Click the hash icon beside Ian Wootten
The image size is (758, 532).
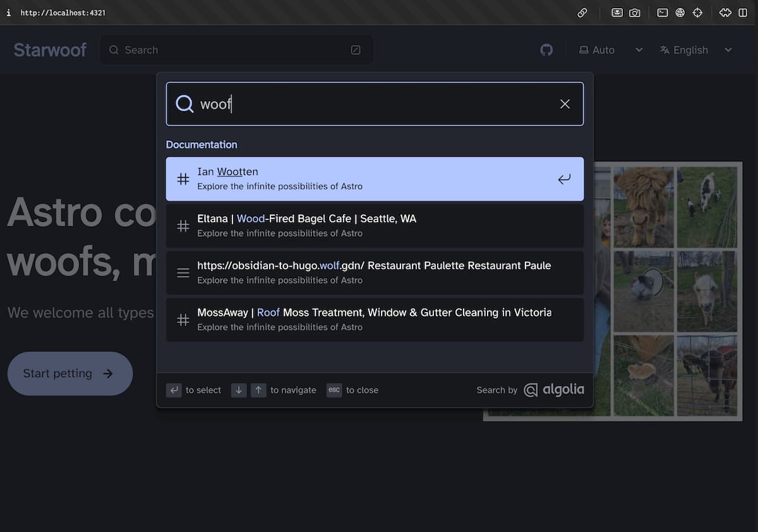183,179
